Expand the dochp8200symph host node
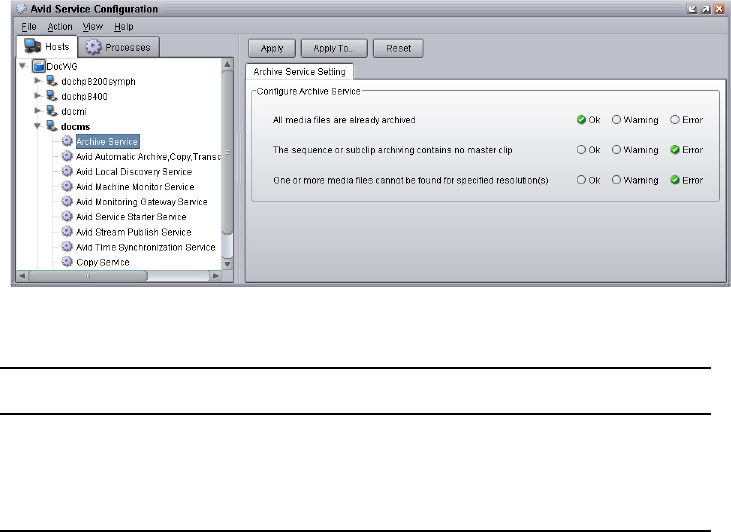Screen dimensions: 731x532 pyautogui.click(x=38, y=81)
